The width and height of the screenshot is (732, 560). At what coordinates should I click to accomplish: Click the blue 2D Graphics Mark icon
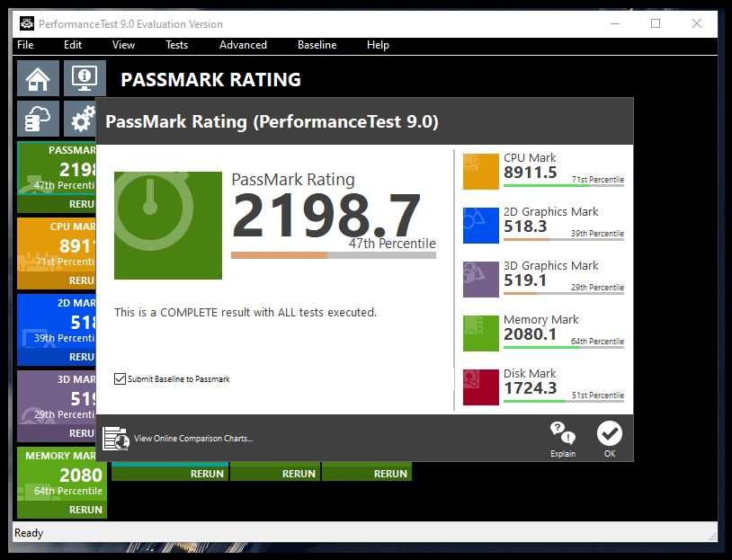(x=481, y=226)
